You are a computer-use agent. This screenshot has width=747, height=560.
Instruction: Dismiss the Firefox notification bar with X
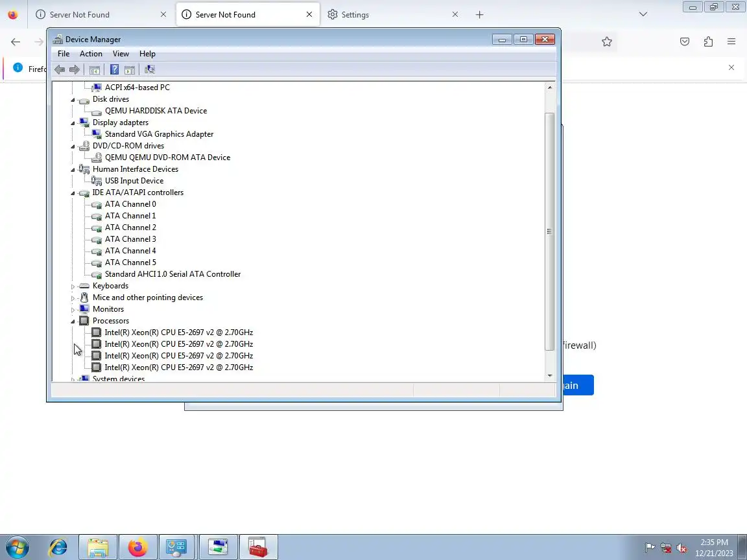point(731,67)
